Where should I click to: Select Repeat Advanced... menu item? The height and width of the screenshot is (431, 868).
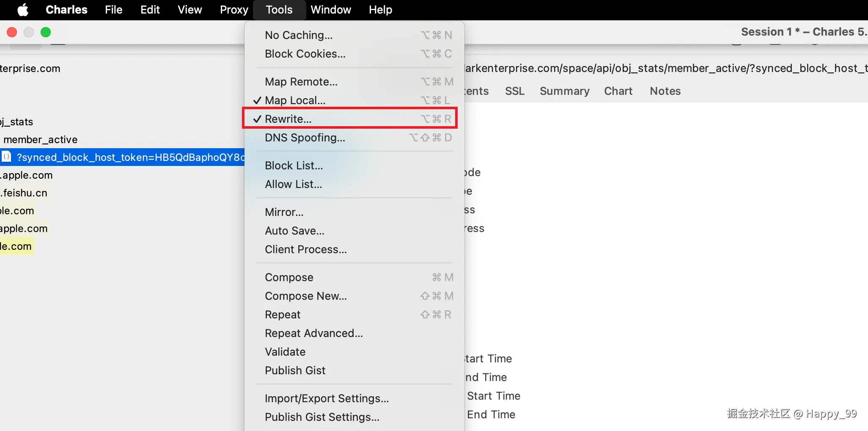pyautogui.click(x=354, y=333)
